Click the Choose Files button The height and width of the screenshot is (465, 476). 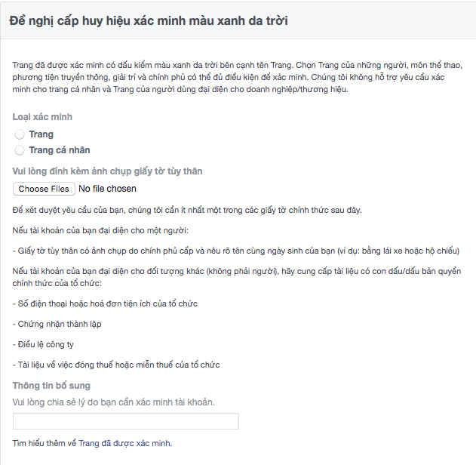(44, 189)
